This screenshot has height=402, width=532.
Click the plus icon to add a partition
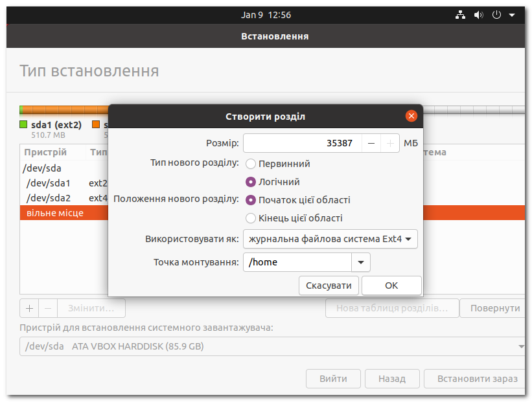click(x=29, y=308)
